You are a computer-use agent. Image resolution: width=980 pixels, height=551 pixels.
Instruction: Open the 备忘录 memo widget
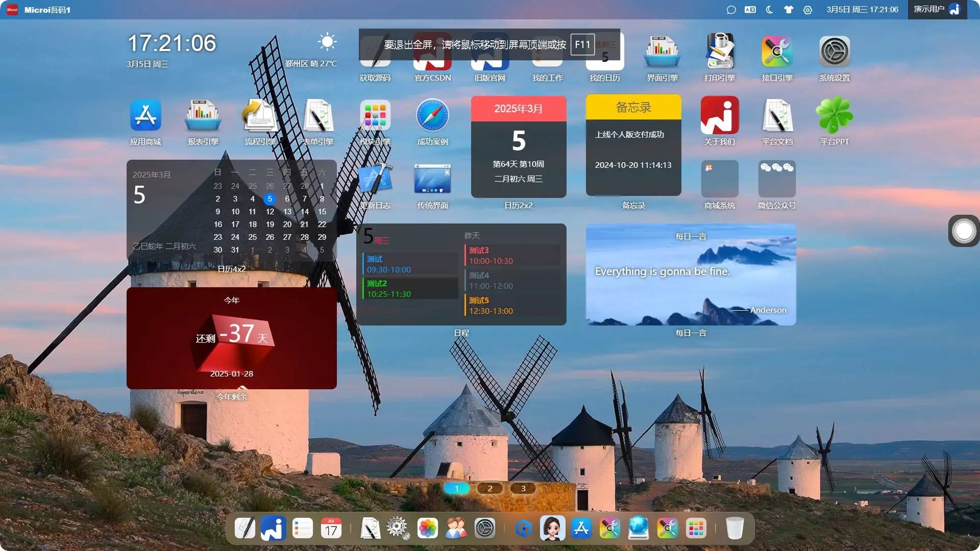coord(633,145)
